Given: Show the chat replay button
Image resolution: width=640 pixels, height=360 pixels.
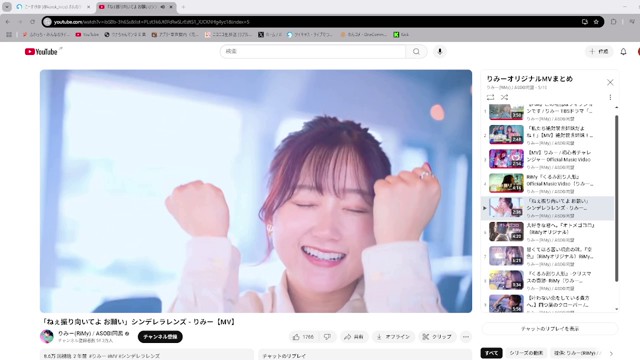Looking at the screenshot, I should pyautogui.click(x=550, y=329).
